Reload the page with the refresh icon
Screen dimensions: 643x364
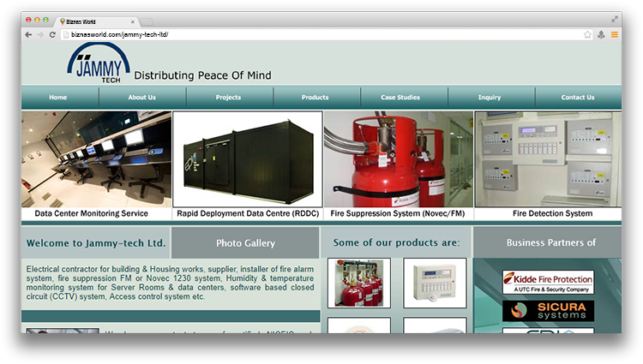[52, 34]
